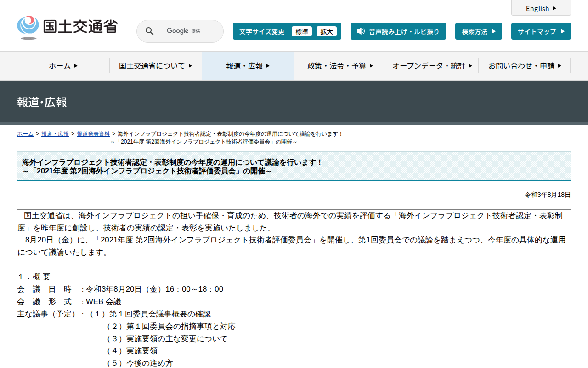
Task: Click the 会議形式 WEB会議 line
Action: (69, 302)
